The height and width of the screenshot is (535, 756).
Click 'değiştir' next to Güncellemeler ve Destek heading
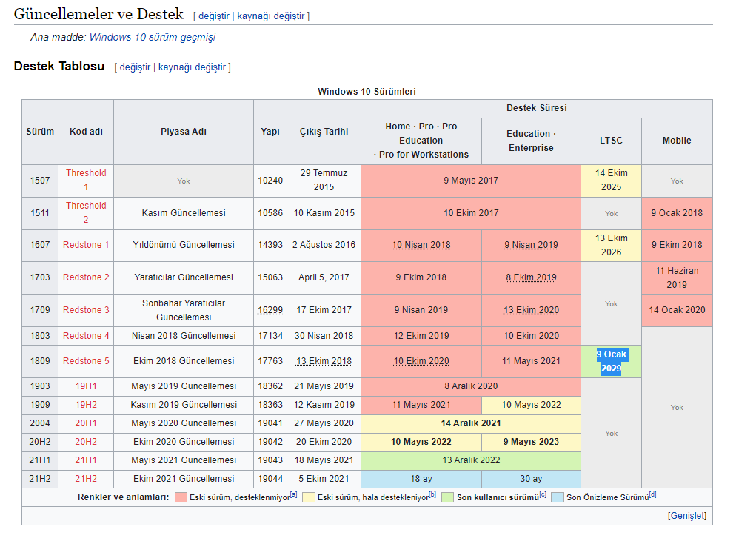click(x=213, y=16)
